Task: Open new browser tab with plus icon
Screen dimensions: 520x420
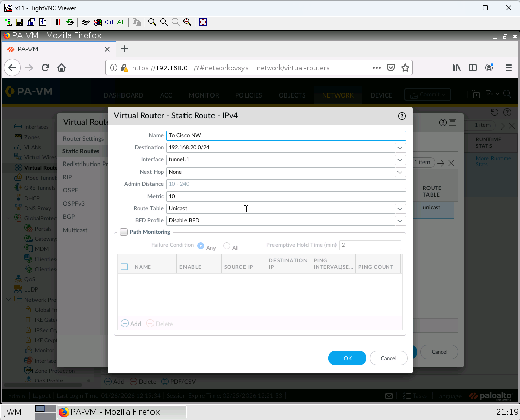Action: pos(125,49)
